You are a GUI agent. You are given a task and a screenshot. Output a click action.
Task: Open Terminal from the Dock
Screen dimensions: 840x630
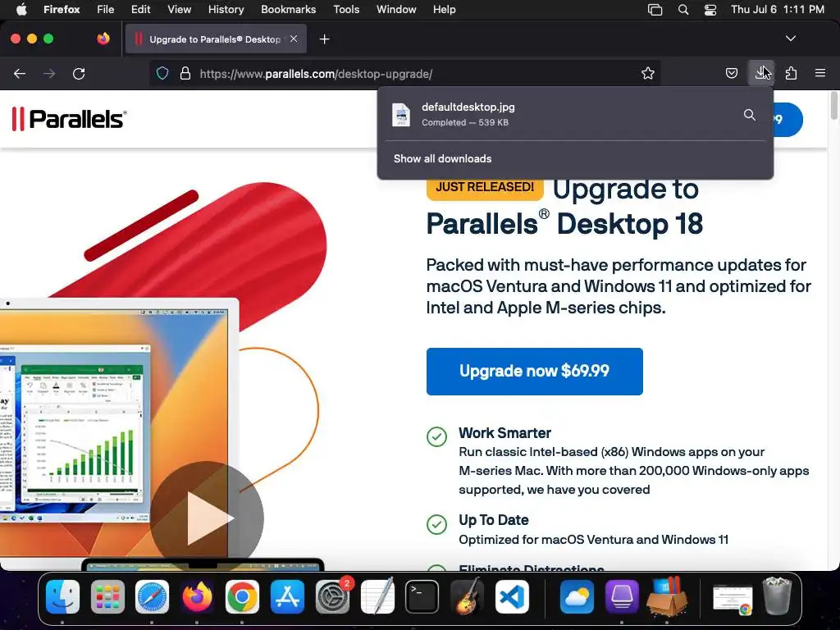(x=422, y=596)
